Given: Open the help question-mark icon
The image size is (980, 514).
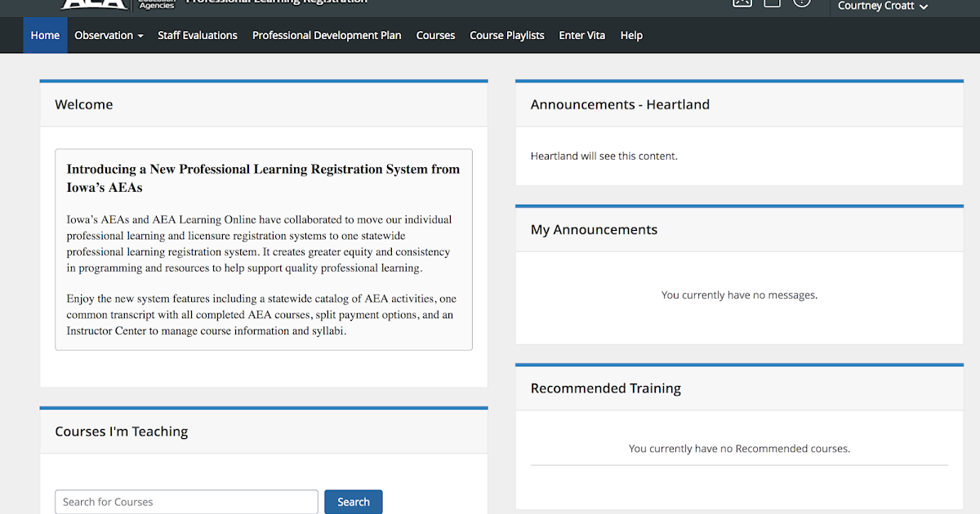Looking at the screenshot, I should 801,3.
